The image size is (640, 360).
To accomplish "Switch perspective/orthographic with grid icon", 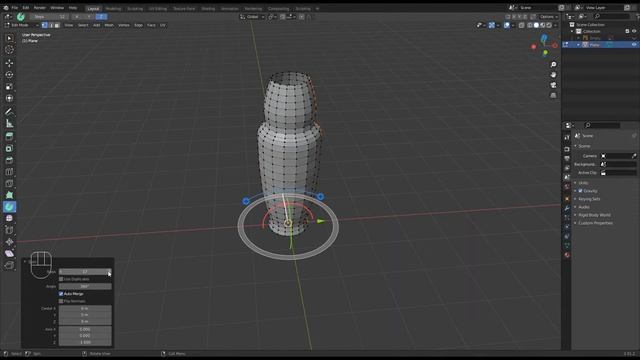I will click(553, 95).
